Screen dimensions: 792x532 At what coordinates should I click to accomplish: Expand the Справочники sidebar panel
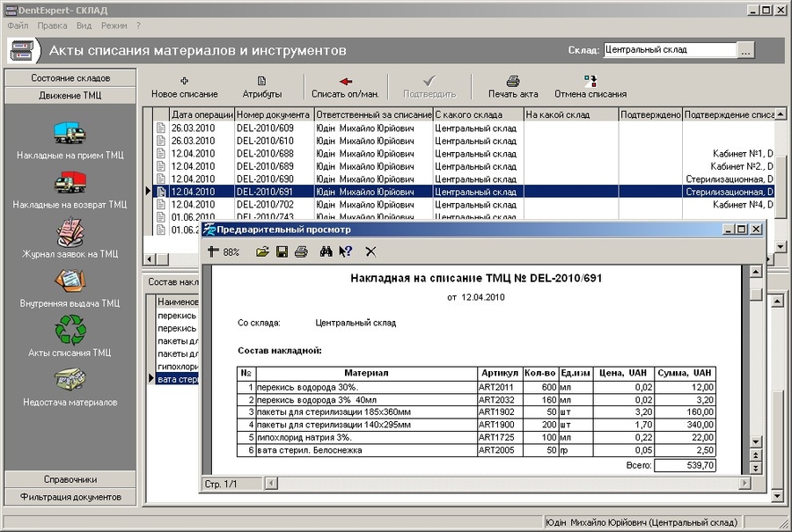click(x=70, y=480)
